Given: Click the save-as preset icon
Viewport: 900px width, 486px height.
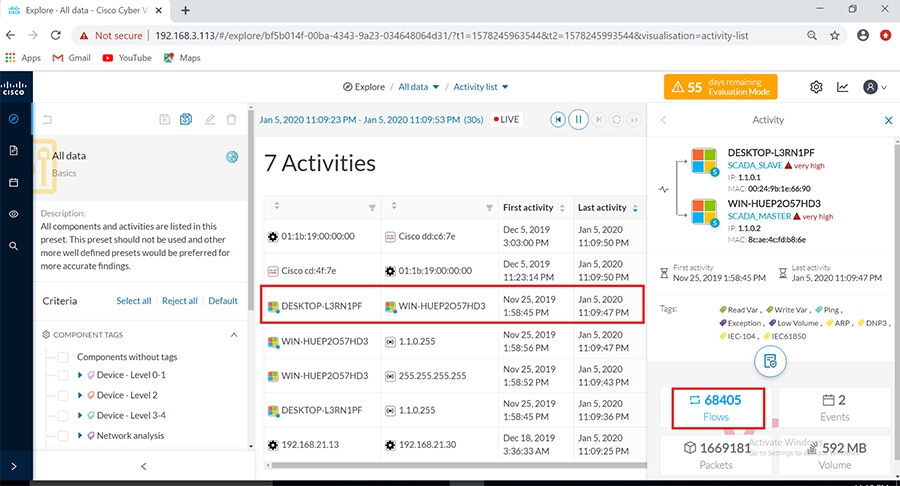Looking at the screenshot, I should 186,119.
